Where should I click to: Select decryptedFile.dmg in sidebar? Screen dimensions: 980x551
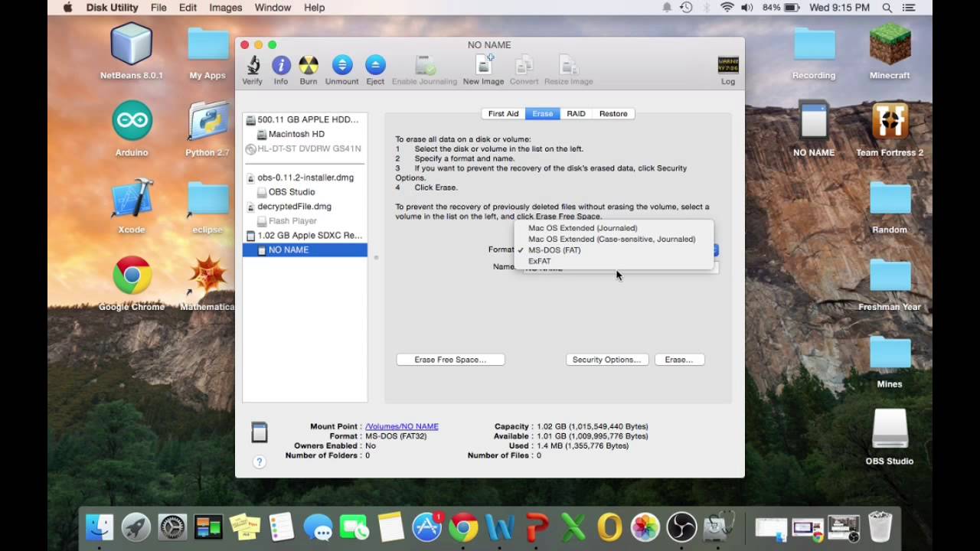pyautogui.click(x=305, y=207)
